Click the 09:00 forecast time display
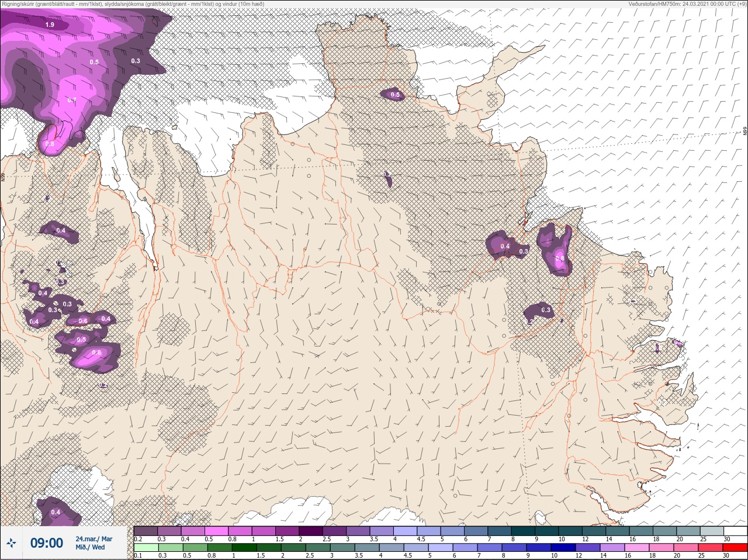The height and width of the screenshot is (560, 748). coord(46,543)
